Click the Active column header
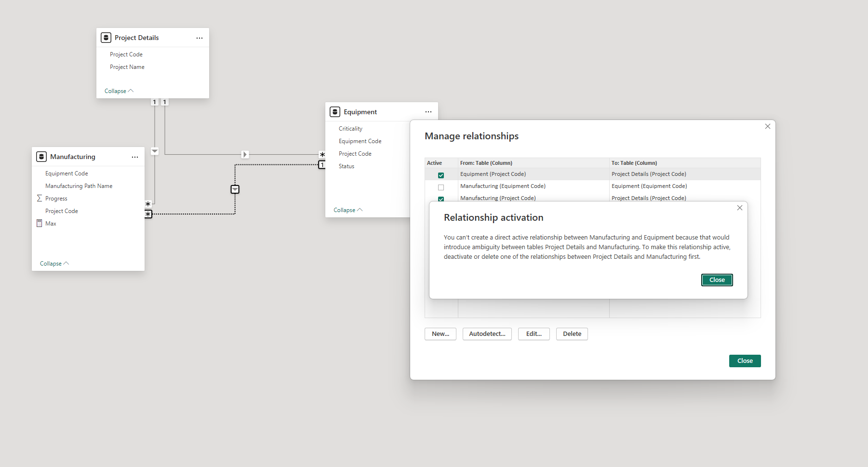Screen dimensions: 868x467 (441, 163)
